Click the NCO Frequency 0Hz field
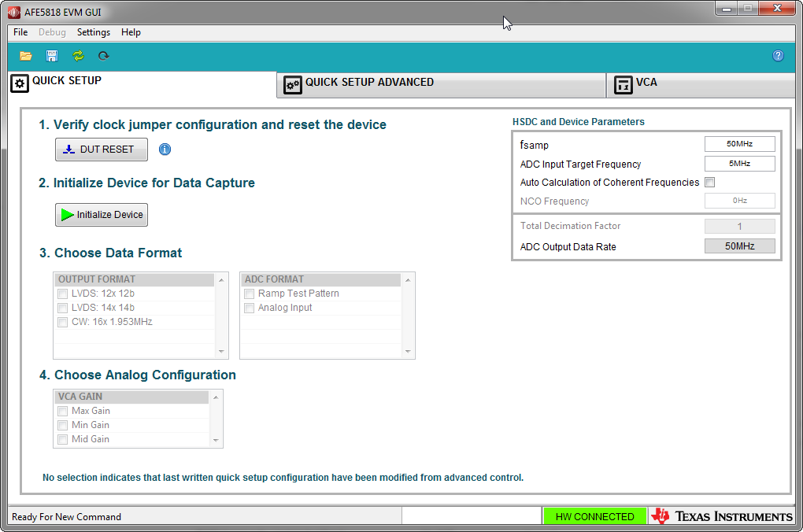 click(739, 201)
